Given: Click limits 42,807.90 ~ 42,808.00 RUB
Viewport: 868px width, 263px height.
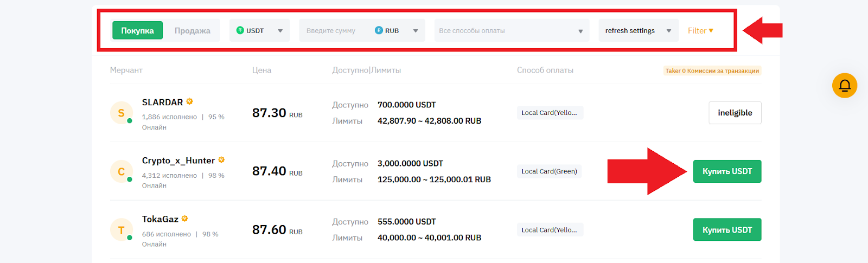Looking at the screenshot, I should coord(430,121).
